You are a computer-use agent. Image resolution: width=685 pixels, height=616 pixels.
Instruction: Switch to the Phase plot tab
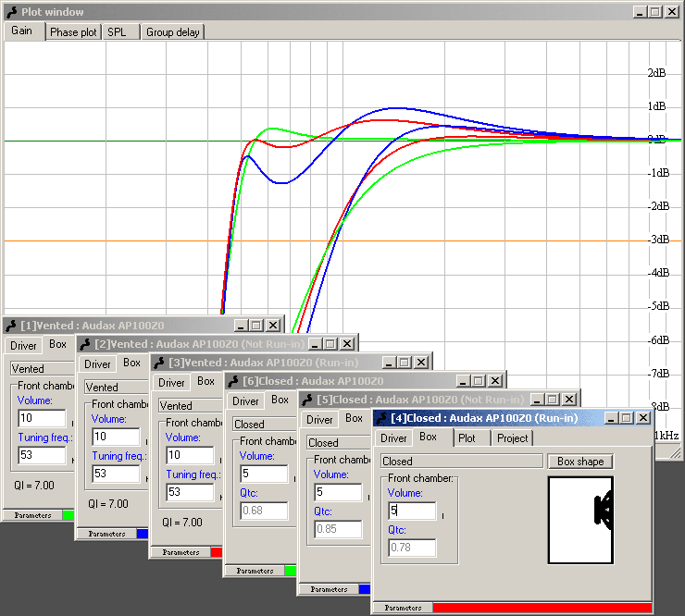coord(73,32)
